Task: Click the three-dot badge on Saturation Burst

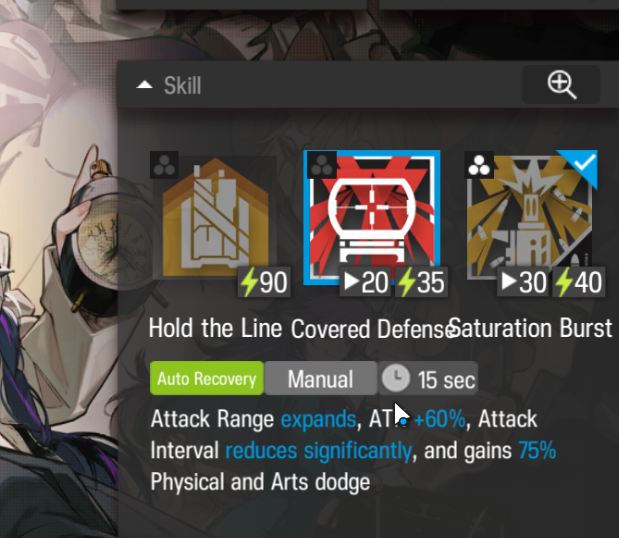Action: (479, 165)
